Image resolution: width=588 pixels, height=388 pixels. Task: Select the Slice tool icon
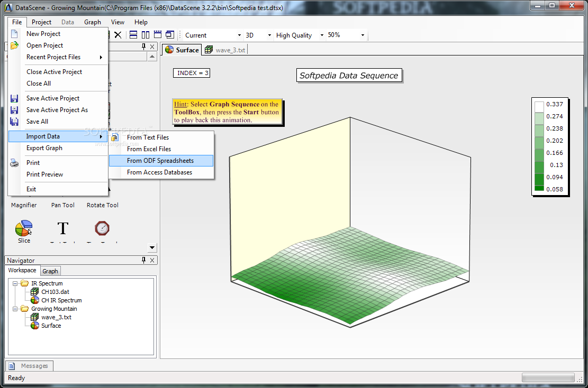pos(24,228)
